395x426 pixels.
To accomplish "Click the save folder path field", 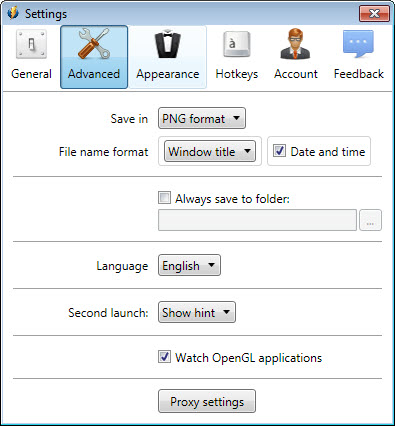I will coord(257,220).
